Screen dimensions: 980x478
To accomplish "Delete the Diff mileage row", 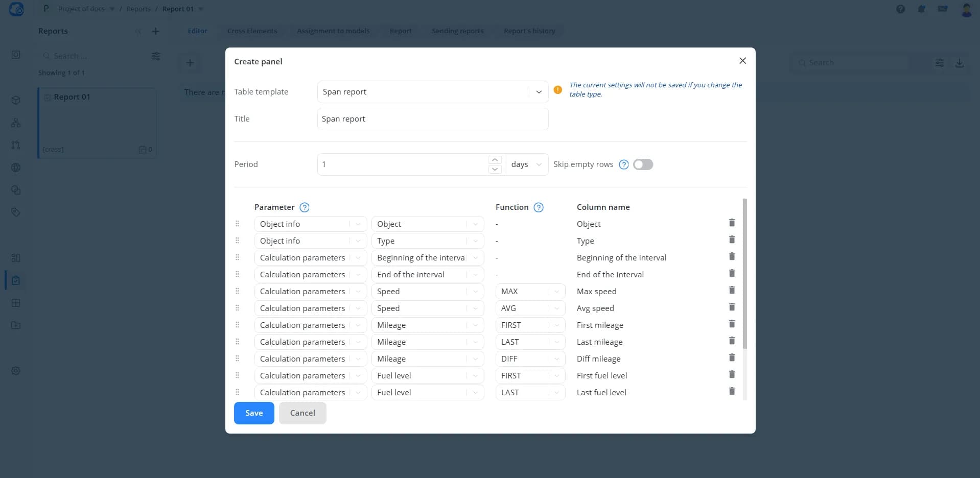I will coord(732,357).
